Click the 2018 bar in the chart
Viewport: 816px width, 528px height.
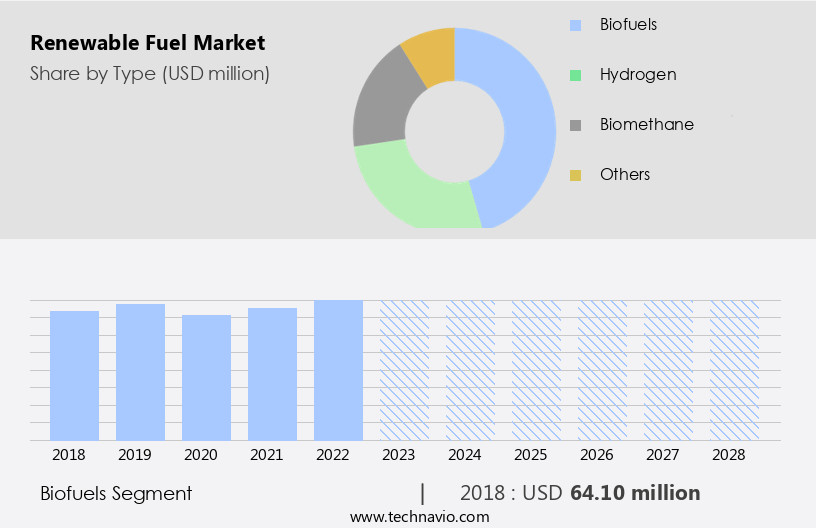click(x=75, y=375)
